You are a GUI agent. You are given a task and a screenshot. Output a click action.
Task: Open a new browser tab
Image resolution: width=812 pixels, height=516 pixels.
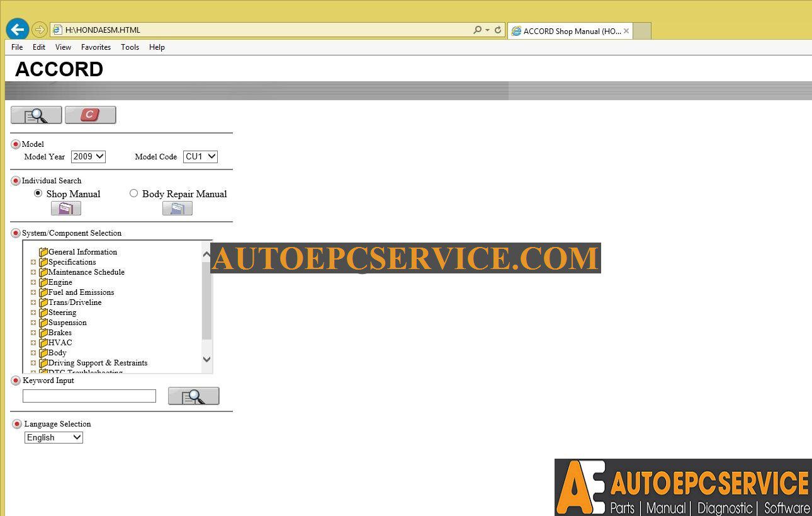tap(641, 31)
